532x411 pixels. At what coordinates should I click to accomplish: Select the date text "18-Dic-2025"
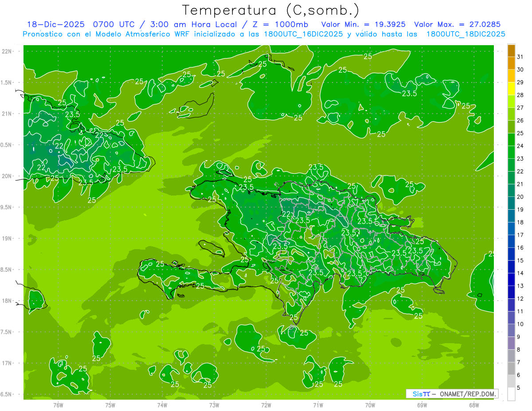(x=56, y=24)
